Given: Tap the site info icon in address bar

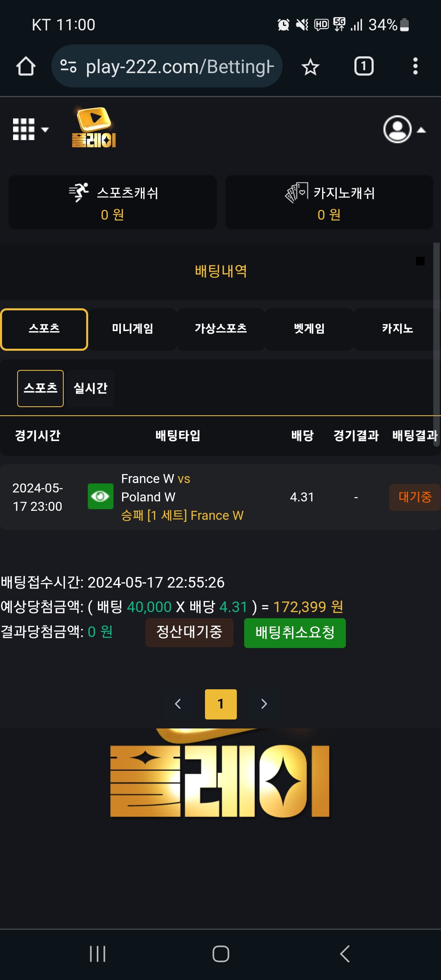Looking at the screenshot, I should [68, 66].
